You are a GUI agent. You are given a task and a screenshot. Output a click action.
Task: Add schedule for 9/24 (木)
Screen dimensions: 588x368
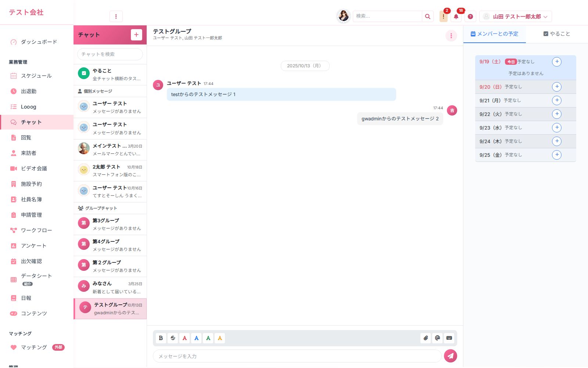pyautogui.click(x=557, y=141)
